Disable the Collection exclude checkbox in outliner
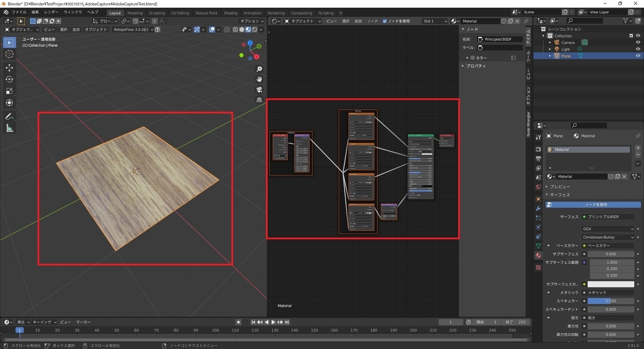This screenshot has height=349, width=644. (631, 36)
